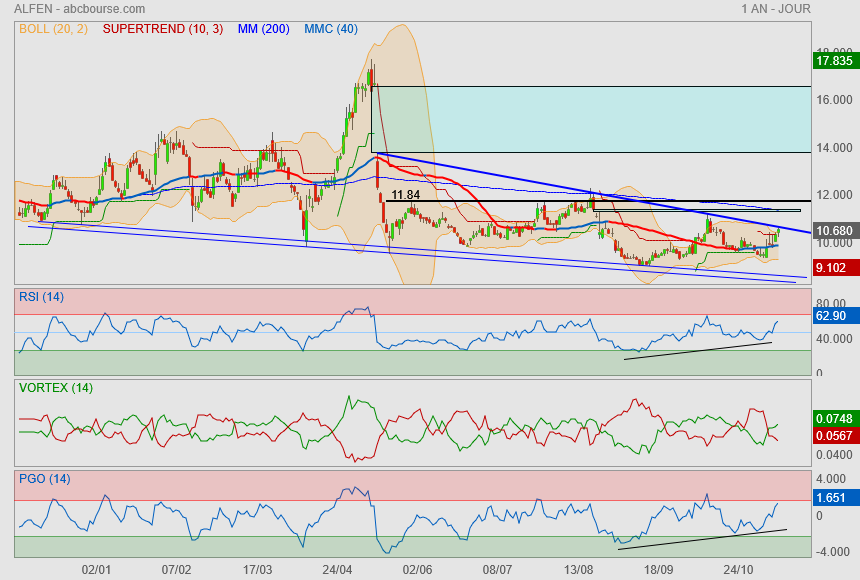Click the green 0.0748 Vortex value tag
The width and height of the screenshot is (860, 580).
tap(834, 418)
